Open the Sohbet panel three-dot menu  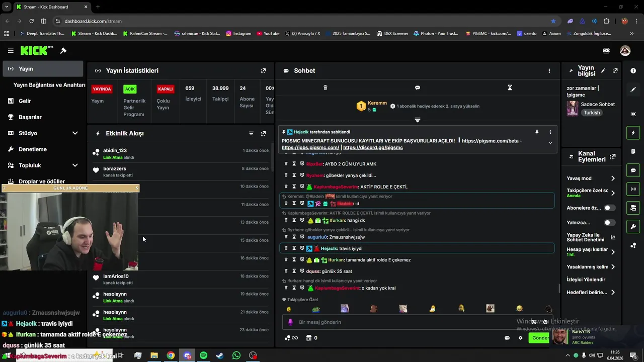549,71
